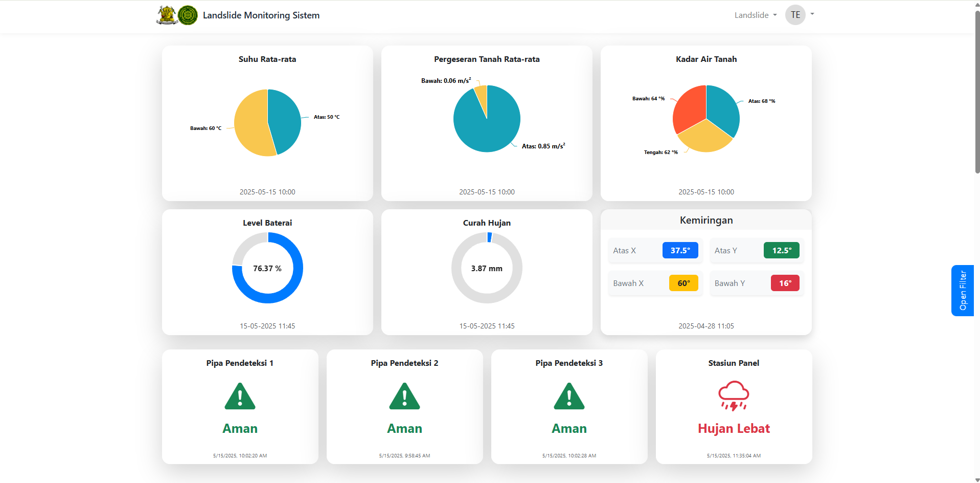Viewport: 980px width, 483px height.
Task: Open the side filter panel
Action: (962, 290)
